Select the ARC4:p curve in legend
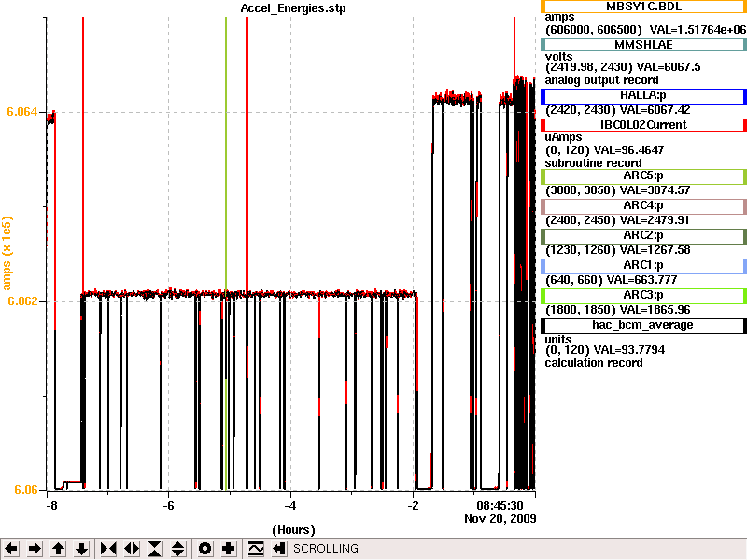The height and width of the screenshot is (560, 747). pos(643,205)
